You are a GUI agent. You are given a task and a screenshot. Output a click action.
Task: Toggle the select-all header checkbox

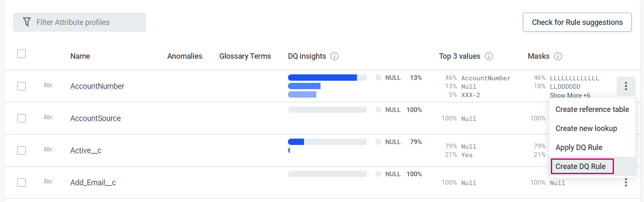point(22,54)
